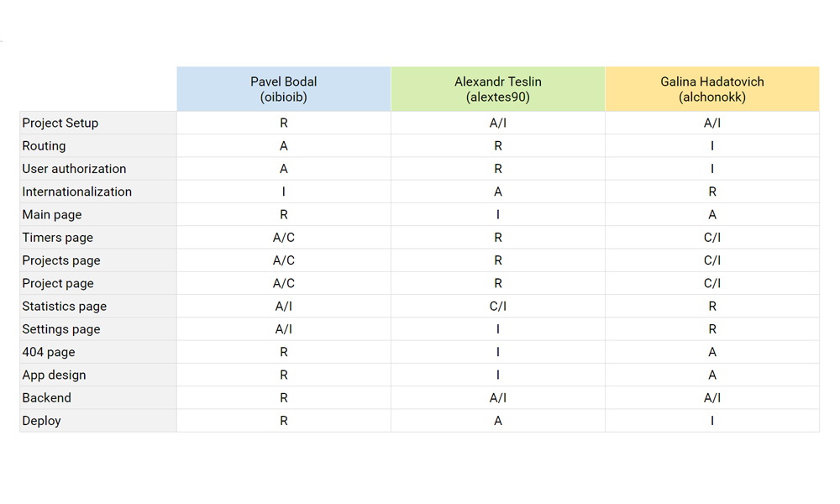This screenshot has width=840, height=504.
Task: Select the Pavel Bodal header cell
Action: (x=283, y=89)
